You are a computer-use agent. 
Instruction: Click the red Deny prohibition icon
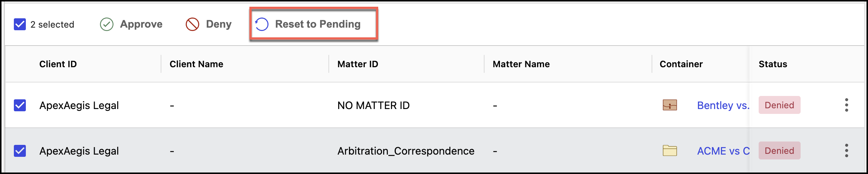(192, 25)
